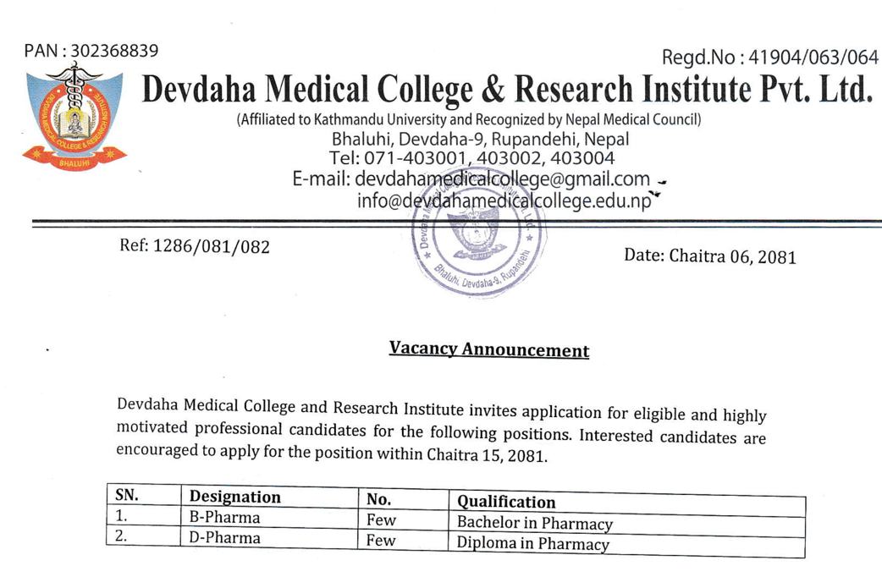Click the Tel phone numbers line
The height and width of the screenshot is (588, 882).
[475, 157]
